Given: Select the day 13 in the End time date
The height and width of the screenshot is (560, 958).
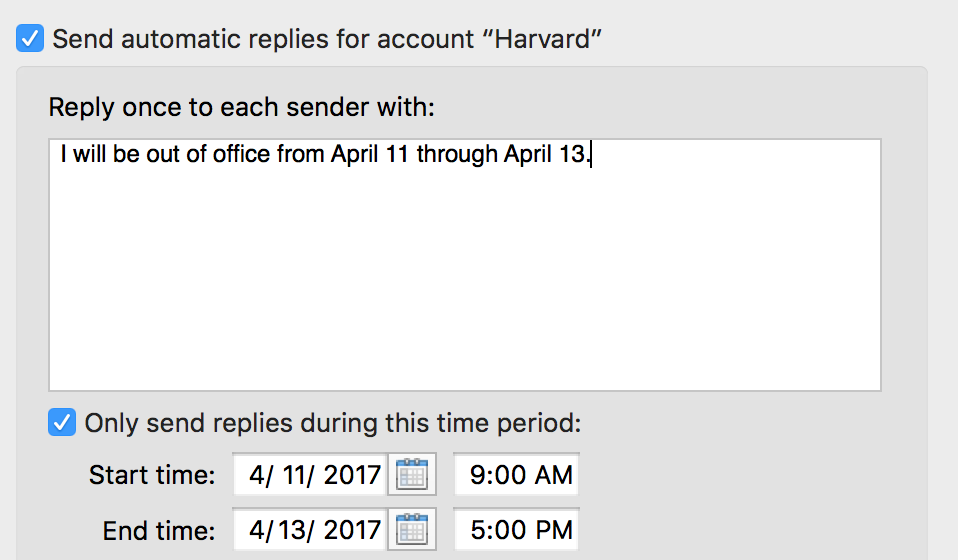Looking at the screenshot, I should point(292,530).
